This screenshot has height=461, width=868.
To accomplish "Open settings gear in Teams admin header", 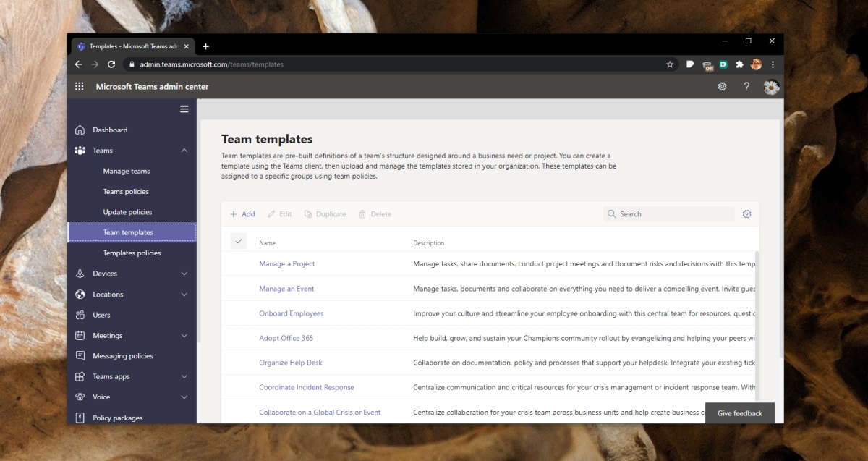I will [722, 86].
